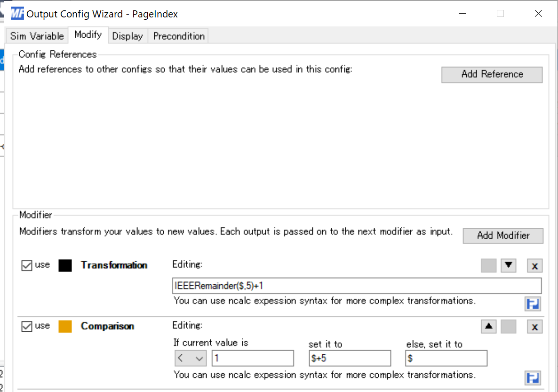Screen dimensions: 558x392
Task: Open the comparison operator dropdown
Action: click(x=191, y=358)
